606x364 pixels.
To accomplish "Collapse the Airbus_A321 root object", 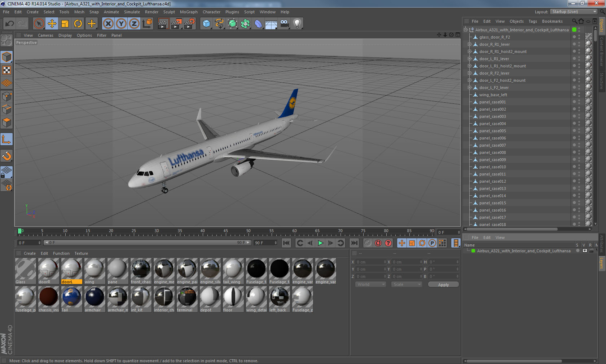I will coord(466,30).
